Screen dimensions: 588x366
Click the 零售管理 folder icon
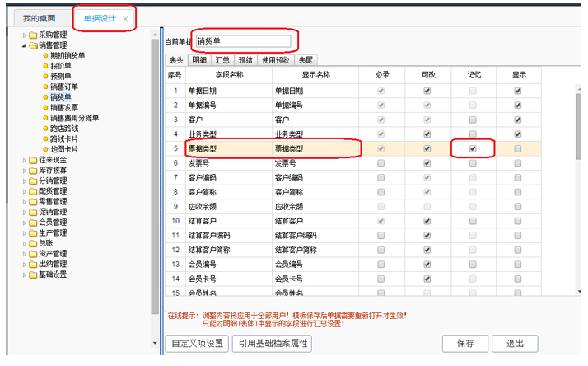33,202
